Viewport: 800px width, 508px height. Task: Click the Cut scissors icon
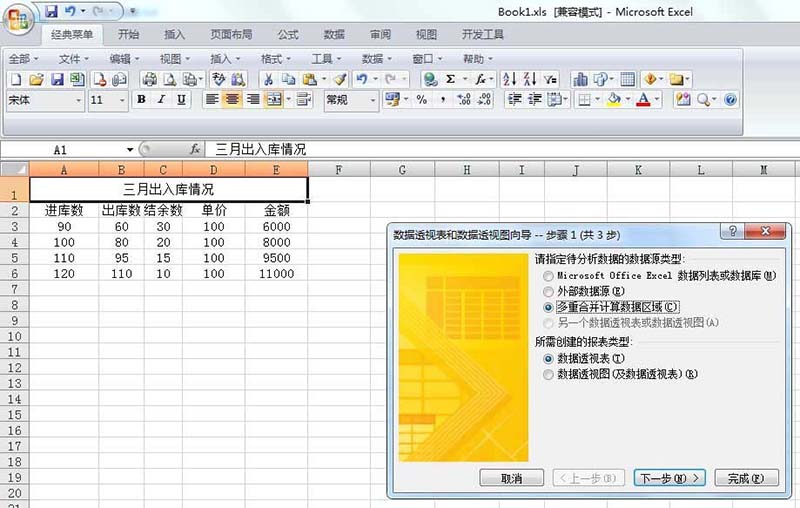point(268,79)
